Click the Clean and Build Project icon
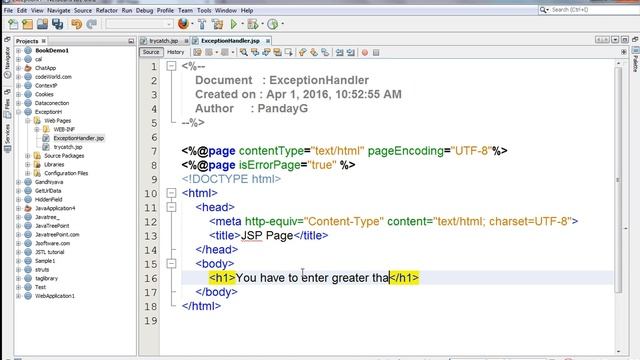Image resolution: width=640 pixels, height=360 pixels. pos(218,24)
